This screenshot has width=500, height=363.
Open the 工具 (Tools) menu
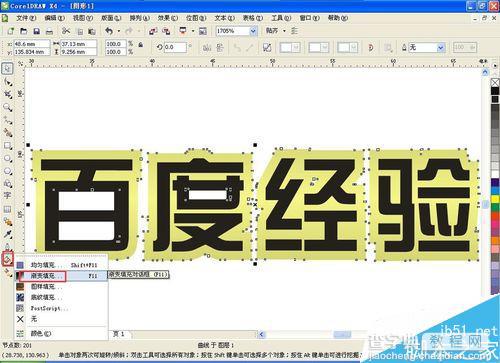tap(281, 18)
